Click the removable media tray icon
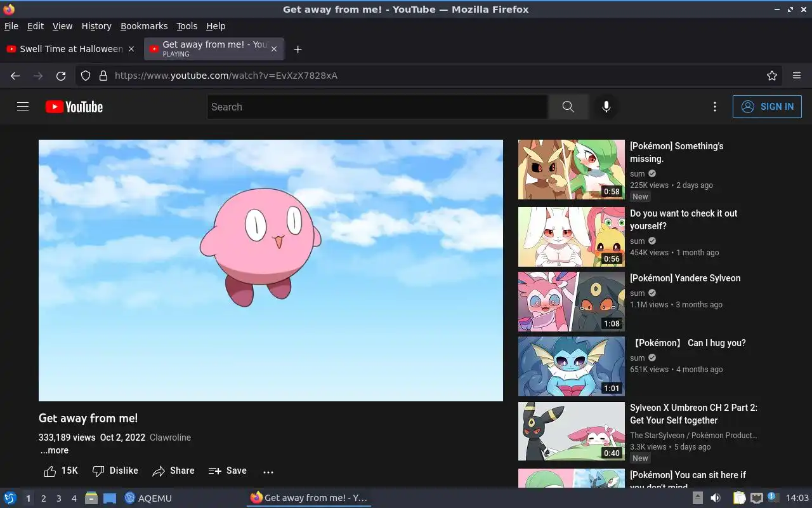This screenshot has width=812, height=508. [697, 498]
